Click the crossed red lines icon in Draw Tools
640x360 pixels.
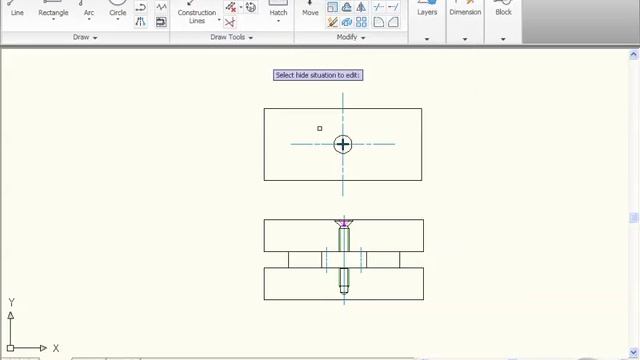[230, 22]
